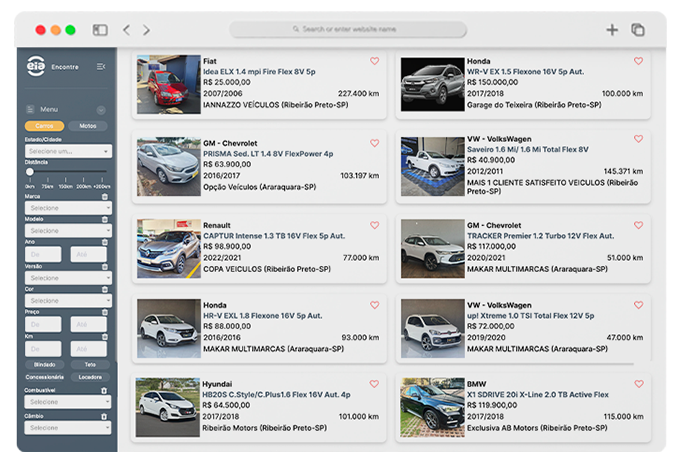Favorite the VolksWagen up! Xtreme heart
The image size is (683, 464).
[x=639, y=305]
